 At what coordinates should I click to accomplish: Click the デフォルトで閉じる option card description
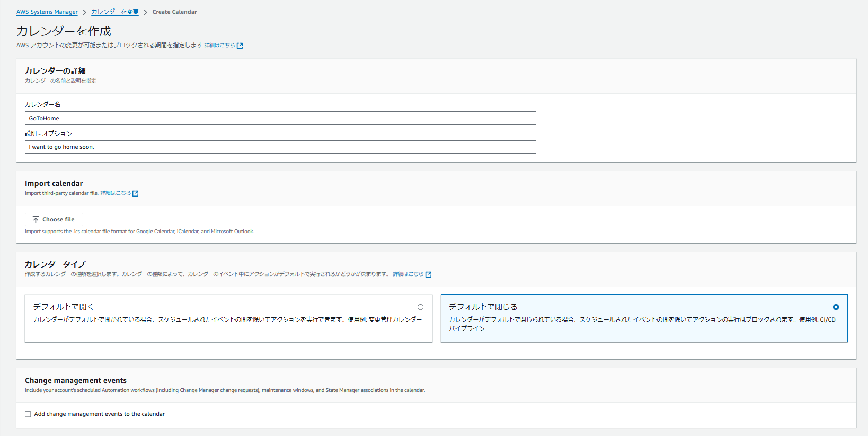642,324
